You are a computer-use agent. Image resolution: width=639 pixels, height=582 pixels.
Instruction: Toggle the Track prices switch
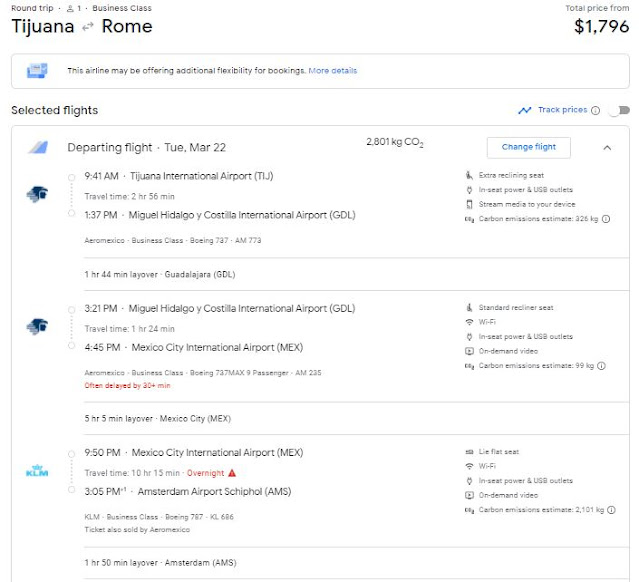pos(619,111)
